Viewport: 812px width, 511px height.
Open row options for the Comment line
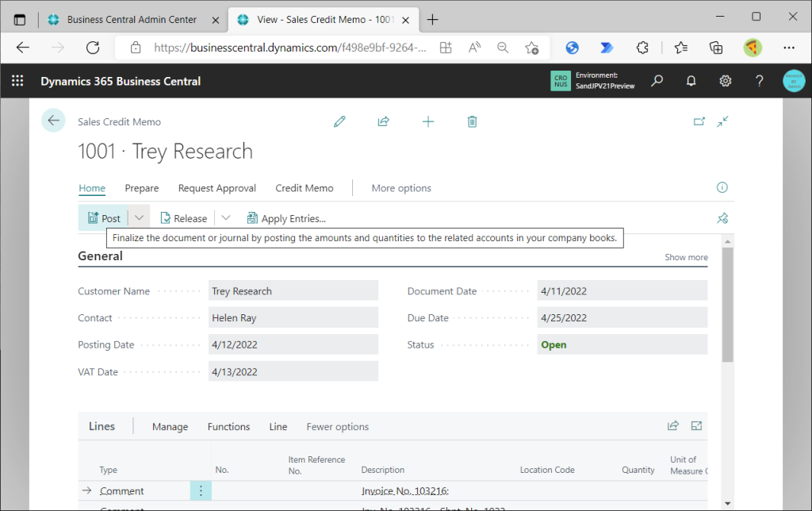(201, 490)
